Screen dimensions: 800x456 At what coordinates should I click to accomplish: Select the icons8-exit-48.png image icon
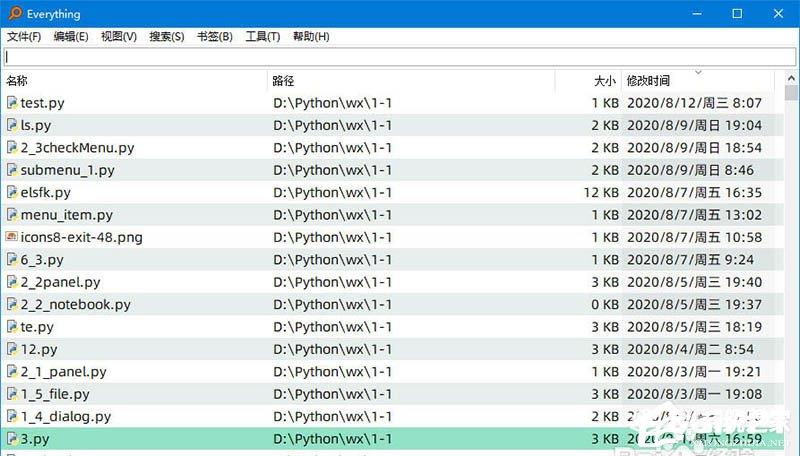(x=12, y=237)
